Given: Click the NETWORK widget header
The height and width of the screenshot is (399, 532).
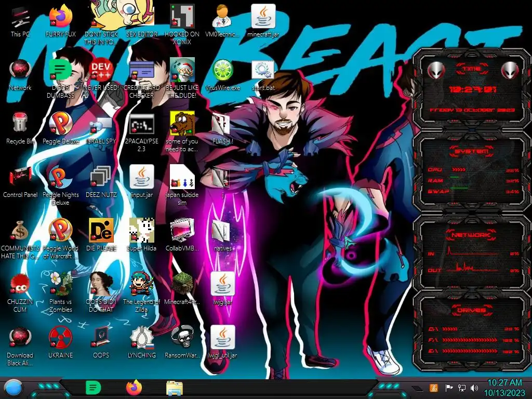Looking at the screenshot, I should tap(472, 235).
